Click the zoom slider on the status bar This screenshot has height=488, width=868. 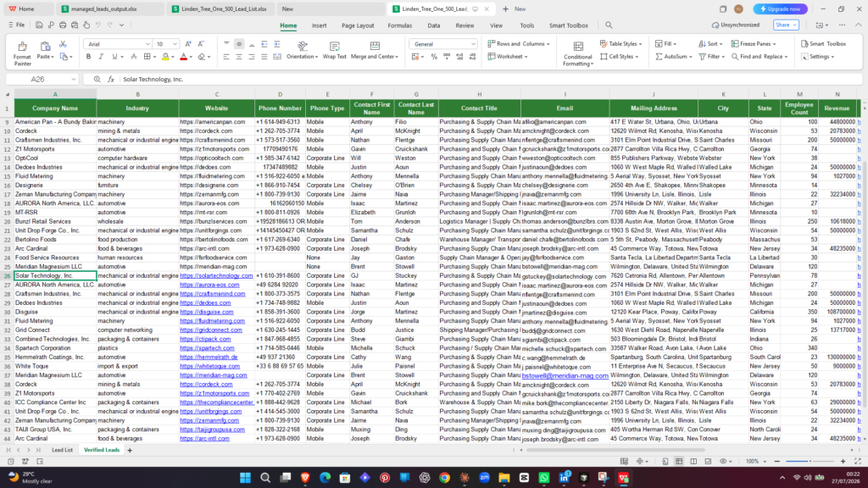[810, 461]
